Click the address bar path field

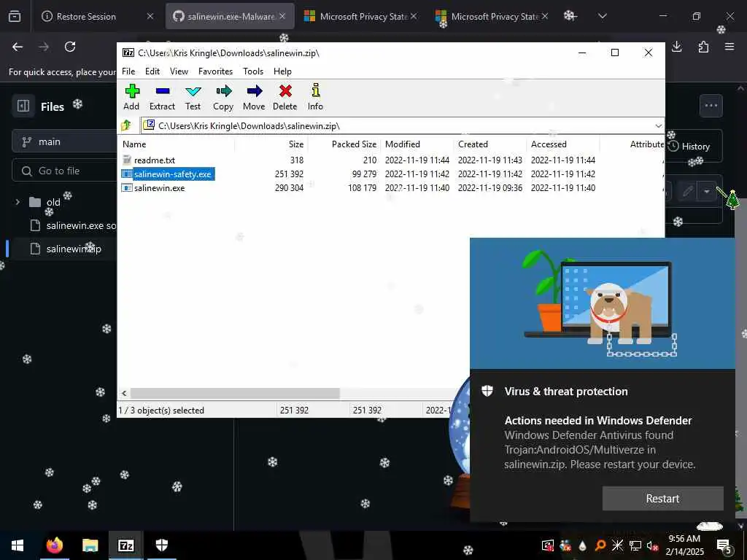tap(398, 125)
